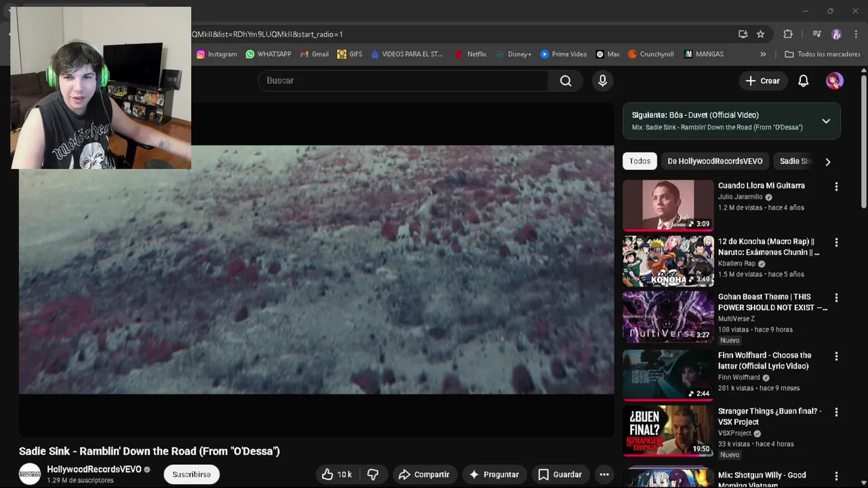
Task: Open Julio Jaramillo channel name
Action: [740, 197]
